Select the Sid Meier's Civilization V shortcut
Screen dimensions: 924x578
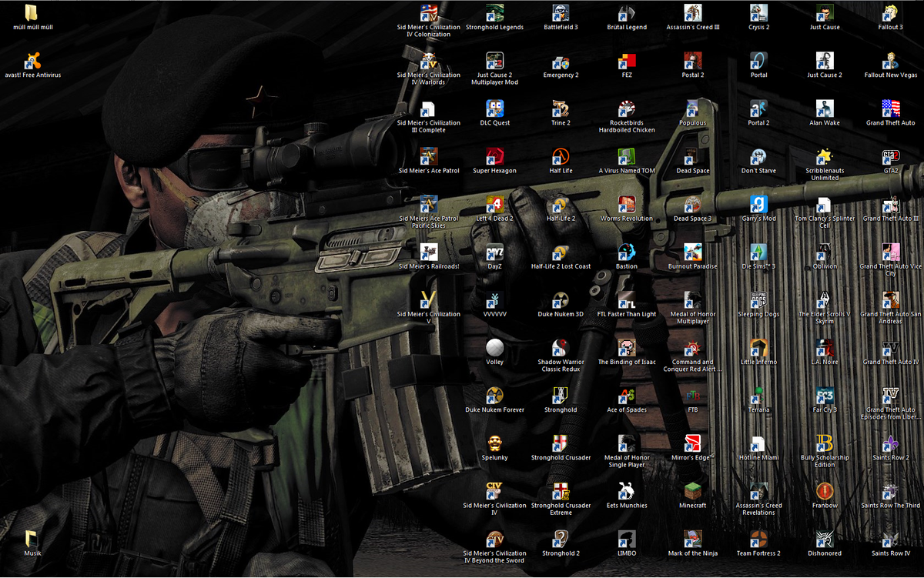pyautogui.click(x=429, y=299)
